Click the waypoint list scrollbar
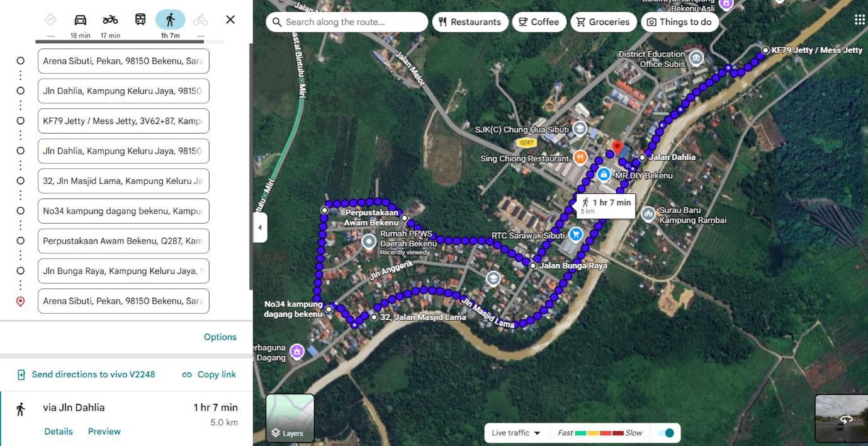 (251, 166)
